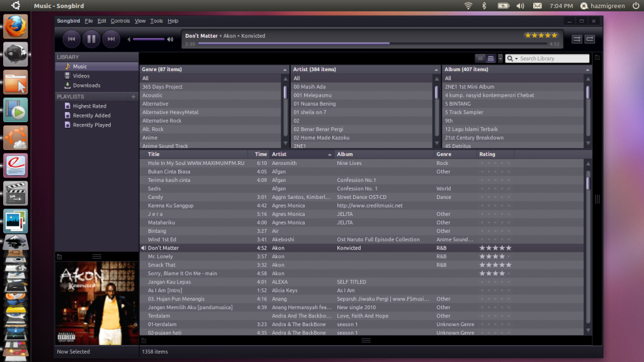Screen dimensions: 644x362
Task: Rate the playing song via header stars
Action: [541, 35]
